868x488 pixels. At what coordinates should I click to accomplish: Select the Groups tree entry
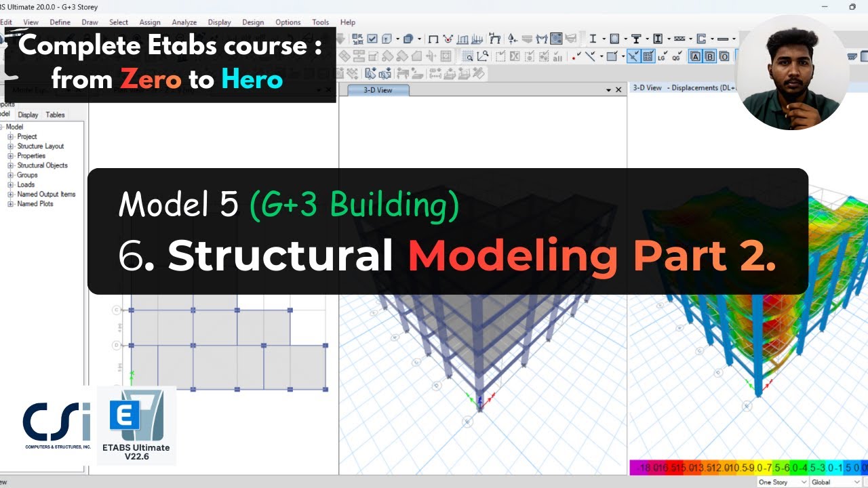coord(27,175)
